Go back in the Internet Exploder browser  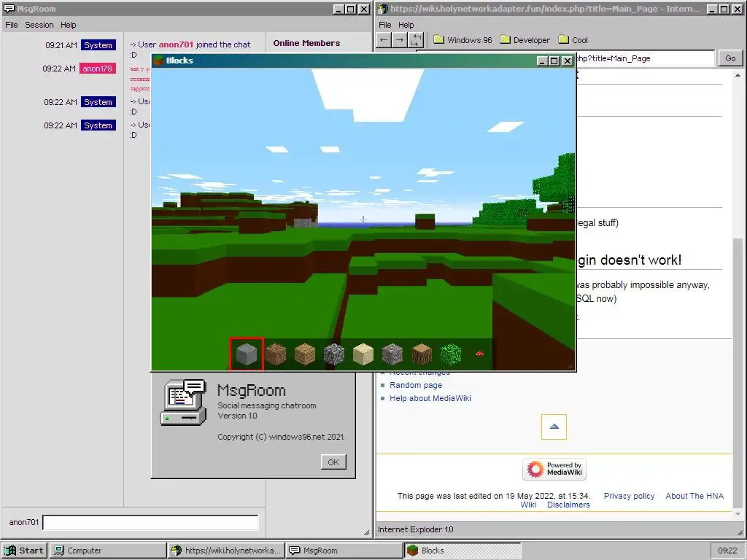point(384,40)
